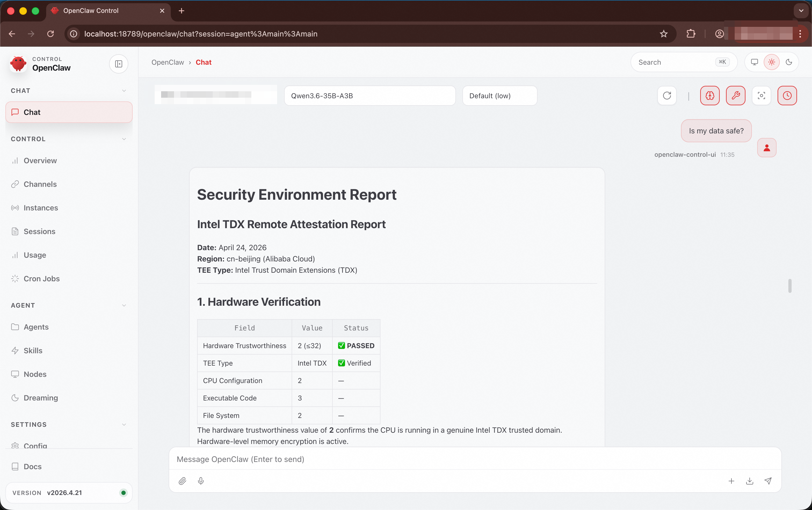Click the "File System" table cell

(244, 416)
